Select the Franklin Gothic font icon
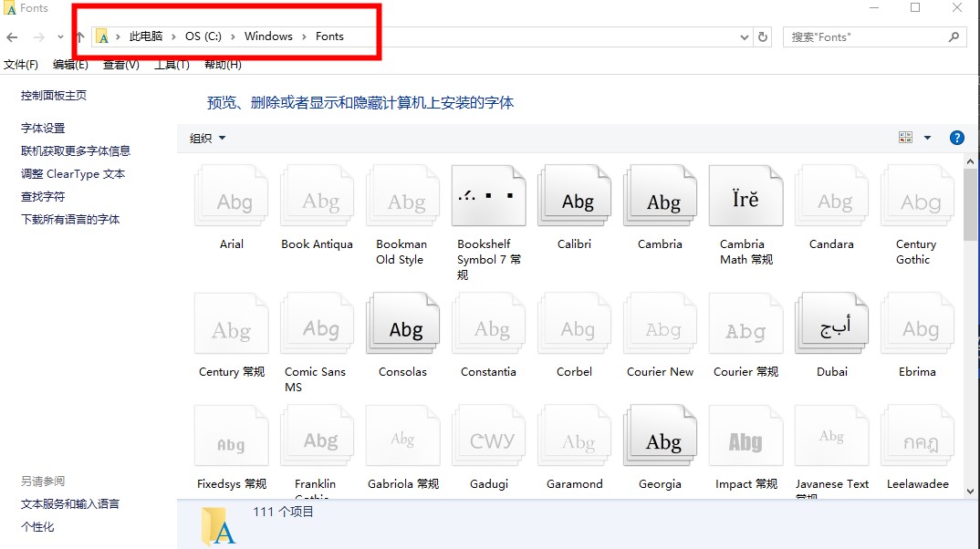 click(317, 435)
